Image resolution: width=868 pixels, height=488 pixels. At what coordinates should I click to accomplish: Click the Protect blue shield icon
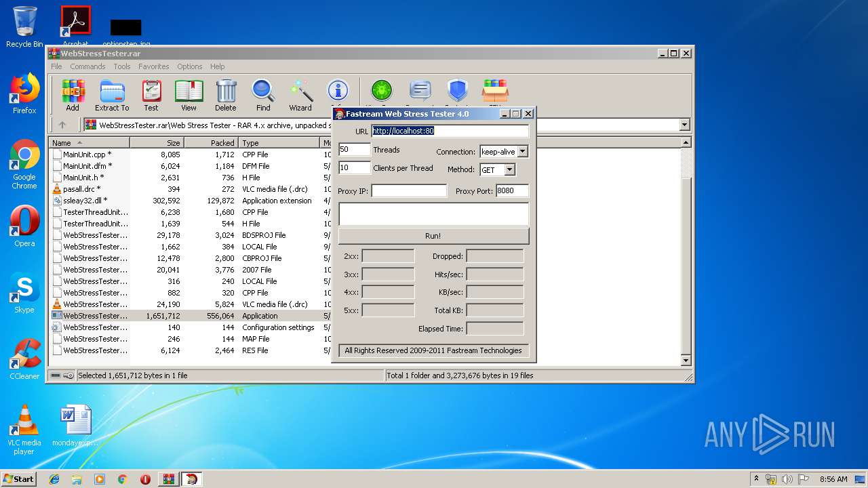click(458, 91)
